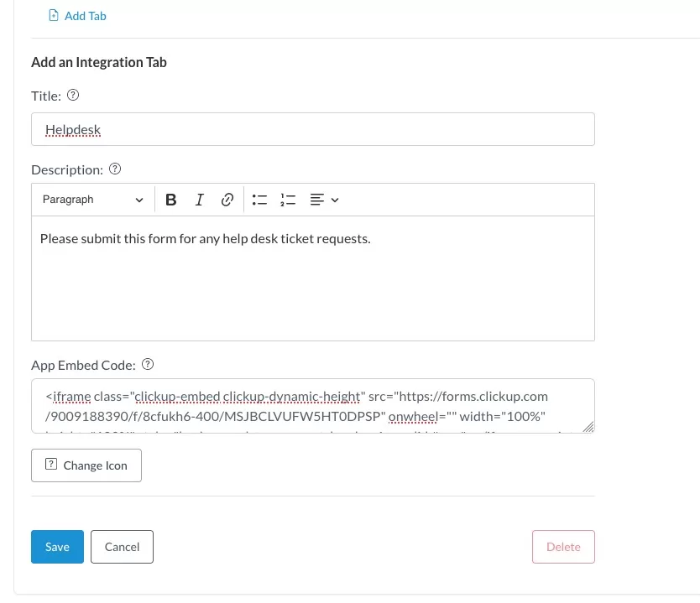Expand the Paragraph style dropdown

pos(93,200)
